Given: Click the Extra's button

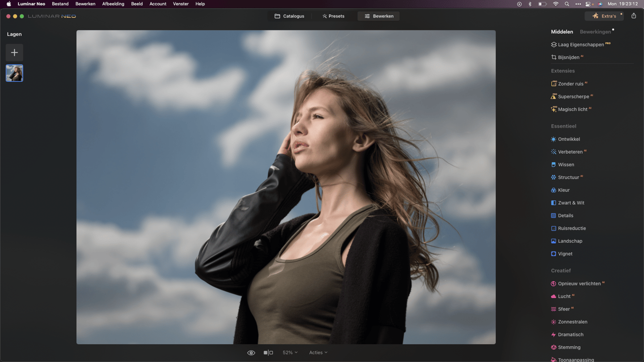Looking at the screenshot, I should point(604,16).
